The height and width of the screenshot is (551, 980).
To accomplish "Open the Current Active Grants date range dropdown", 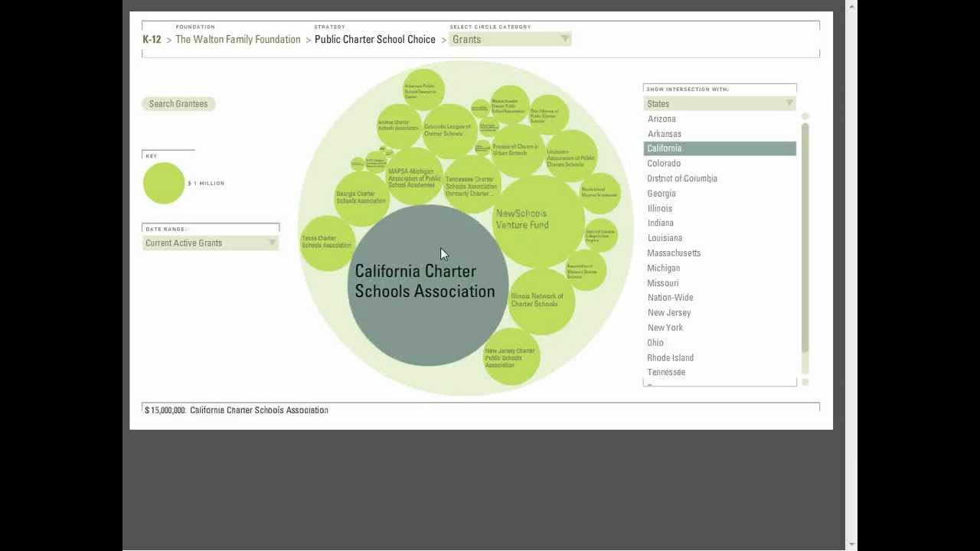I will [x=211, y=243].
